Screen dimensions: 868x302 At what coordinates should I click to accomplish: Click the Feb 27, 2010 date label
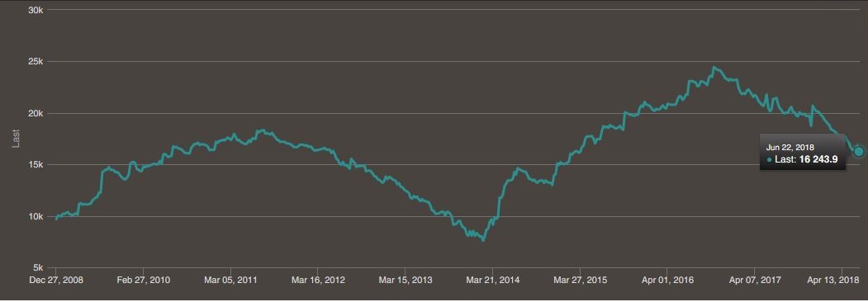click(144, 280)
